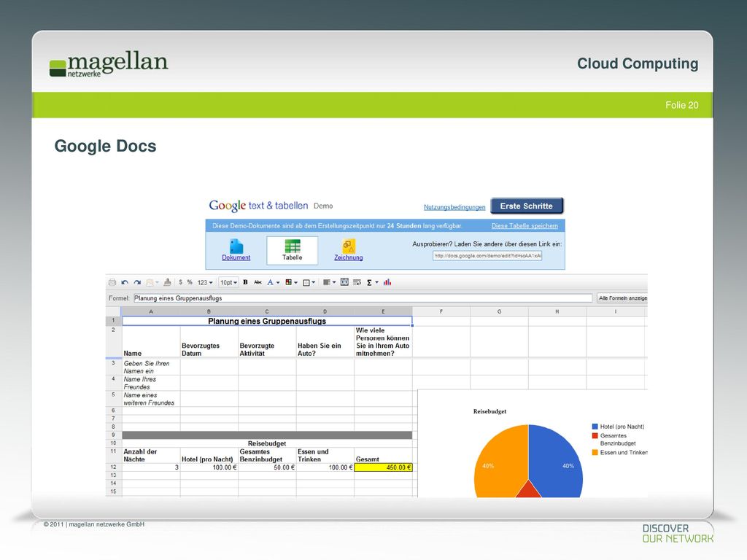Click the merge cells icon
This screenshot has height=560, width=747.
[x=344, y=282]
